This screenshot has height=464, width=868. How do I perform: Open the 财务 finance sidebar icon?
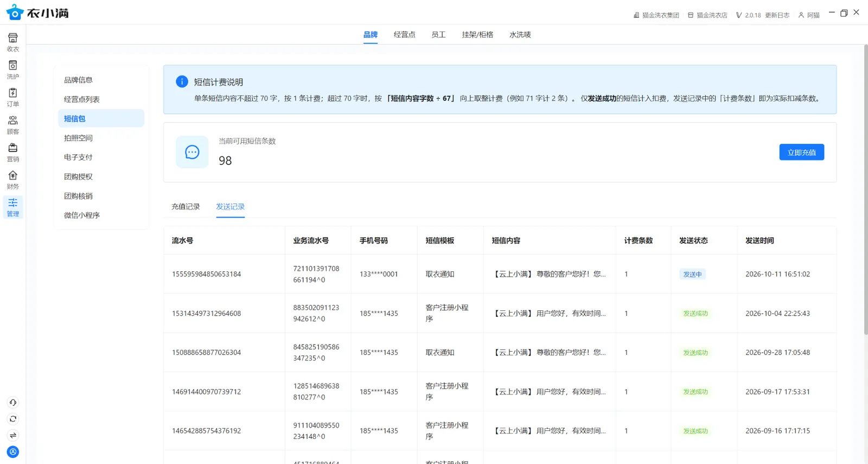tap(12, 180)
